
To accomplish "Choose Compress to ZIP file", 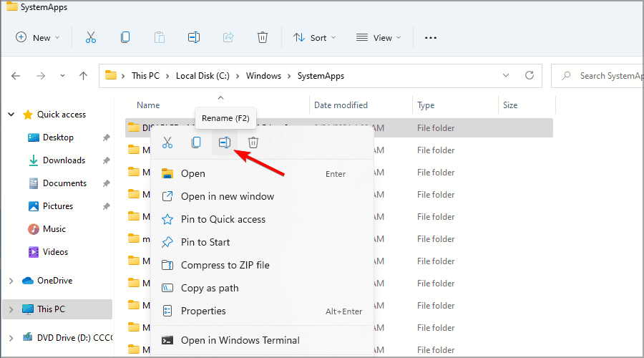I will point(225,265).
